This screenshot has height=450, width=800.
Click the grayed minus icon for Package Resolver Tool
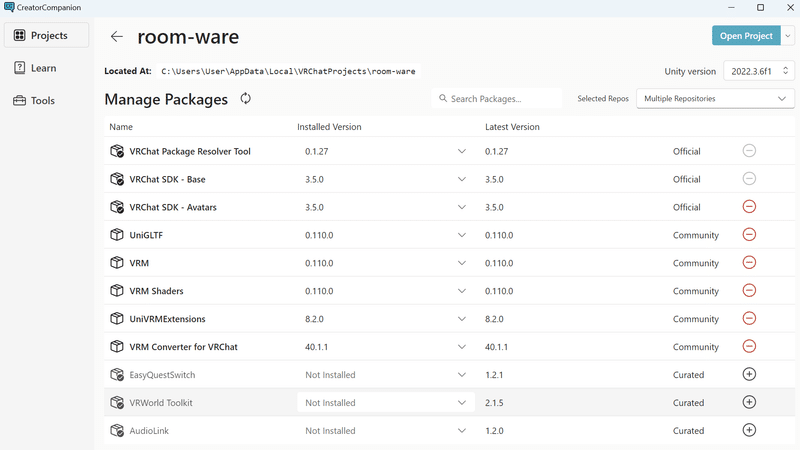tap(749, 151)
